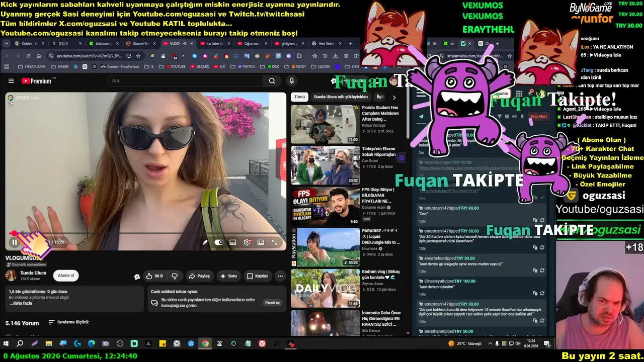644x362 pixels.
Task: Start voice search with the microphone icon
Action: pyautogui.click(x=291, y=81)
